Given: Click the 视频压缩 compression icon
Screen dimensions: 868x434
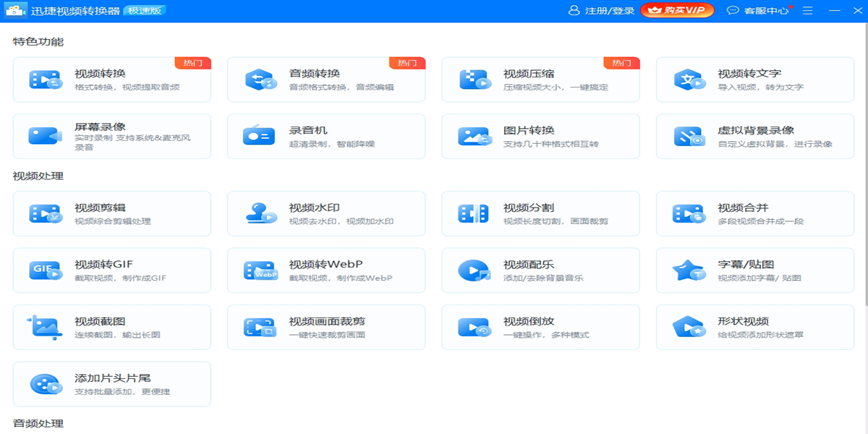Looking at the screenshot, I should tap(474, 80).
